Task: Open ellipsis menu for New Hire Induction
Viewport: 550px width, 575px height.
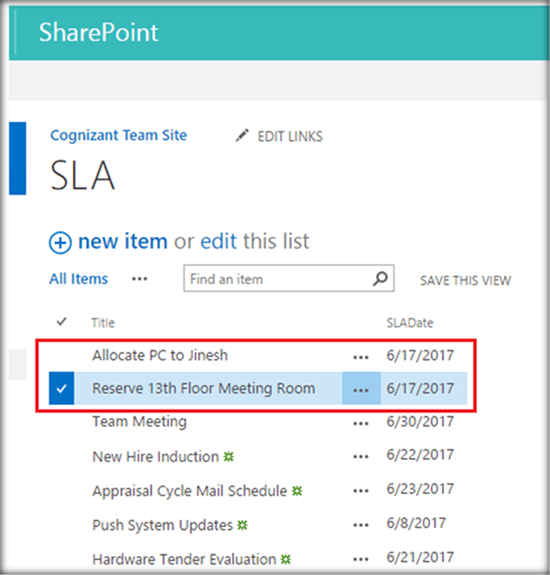Action: tap(361, 457)
